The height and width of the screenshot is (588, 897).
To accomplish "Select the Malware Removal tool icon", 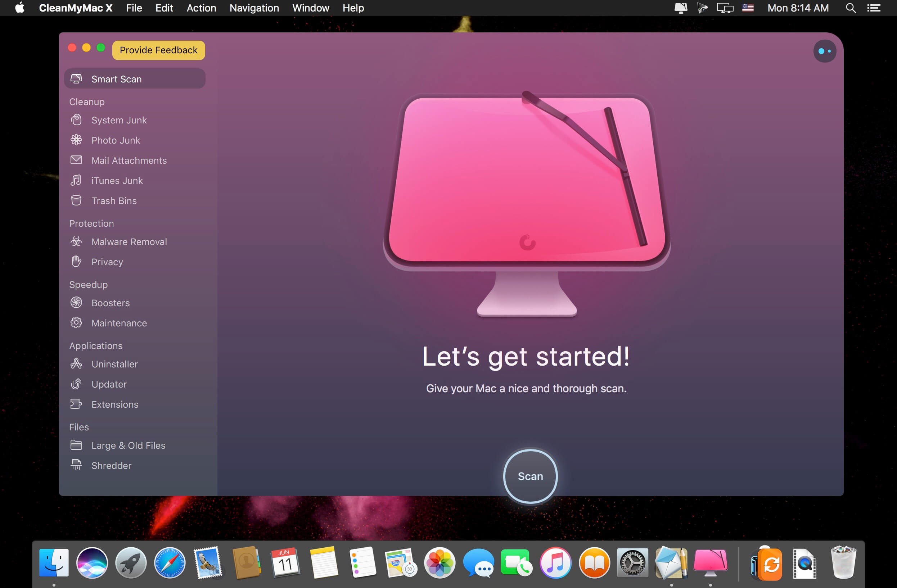I will 77,241.
